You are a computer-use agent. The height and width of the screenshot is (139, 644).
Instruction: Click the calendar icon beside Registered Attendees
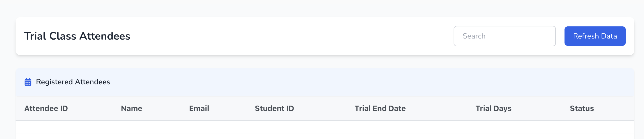point(28,82)
